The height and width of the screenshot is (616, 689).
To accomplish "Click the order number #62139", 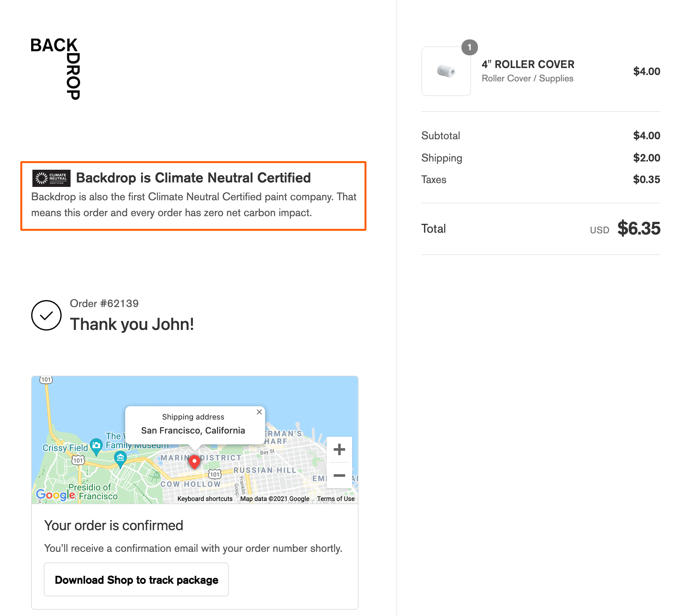I will [x=104, y=303].
